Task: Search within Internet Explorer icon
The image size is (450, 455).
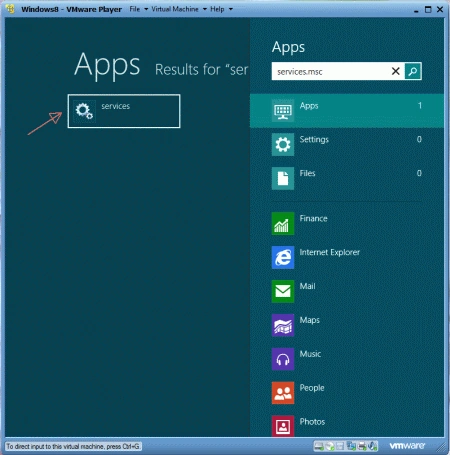Action: point(283,257)
